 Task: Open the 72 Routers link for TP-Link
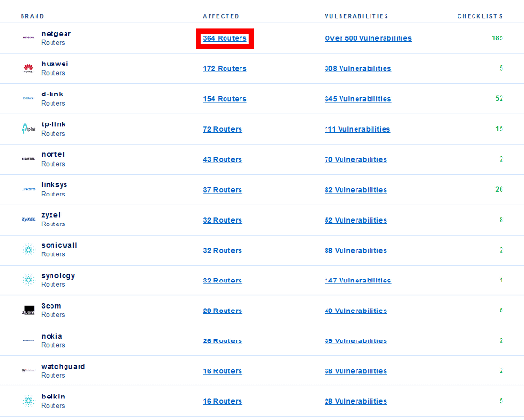(x=223, y=129)
